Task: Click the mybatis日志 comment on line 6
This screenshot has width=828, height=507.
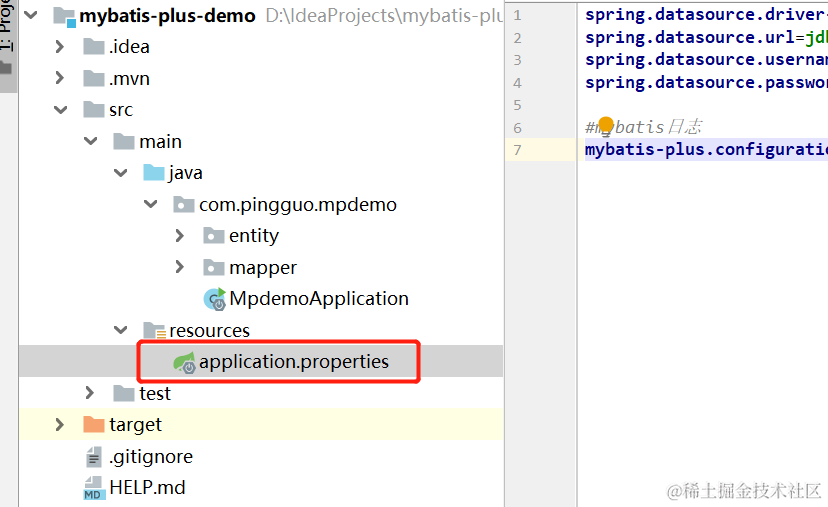Action: [644, 127]
